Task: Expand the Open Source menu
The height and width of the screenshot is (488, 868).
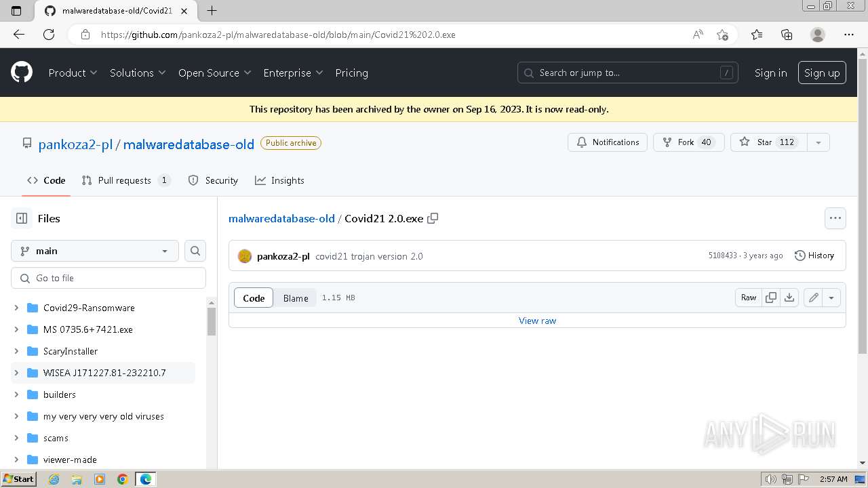Action: click(214, 73)
